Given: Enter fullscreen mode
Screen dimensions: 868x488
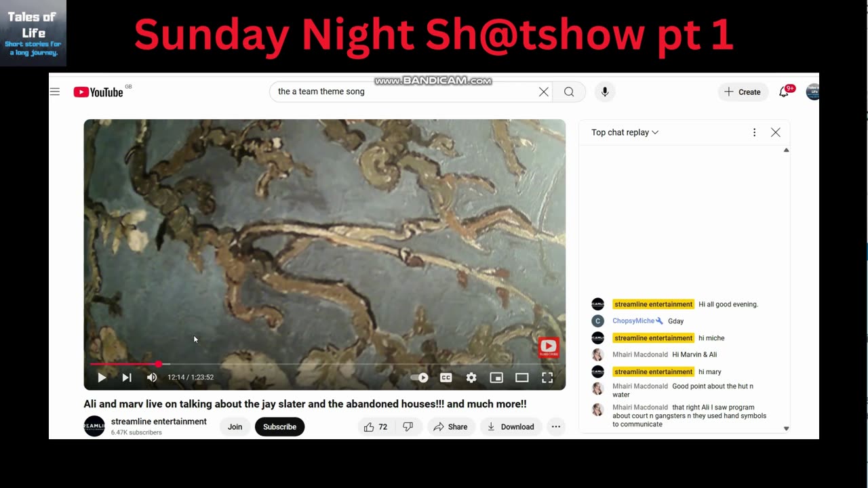Looking at the screenshot, I should (547, 378).
